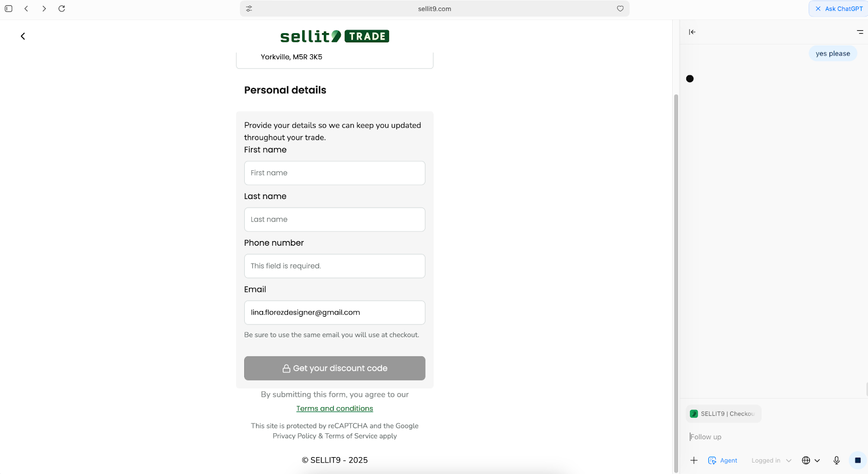Viewport: 868px width, 474px height.
Task: Reload the page with refresh icon
Action: [62, 9]
